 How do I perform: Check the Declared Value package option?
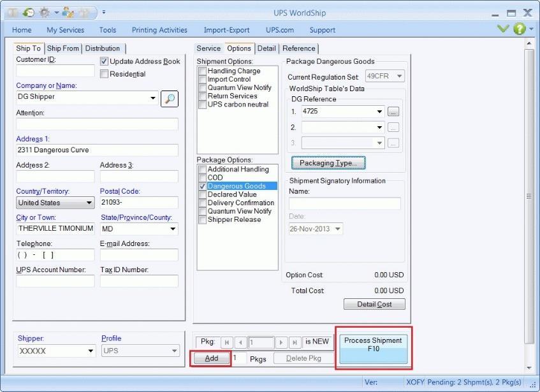(x=203, y=194)
